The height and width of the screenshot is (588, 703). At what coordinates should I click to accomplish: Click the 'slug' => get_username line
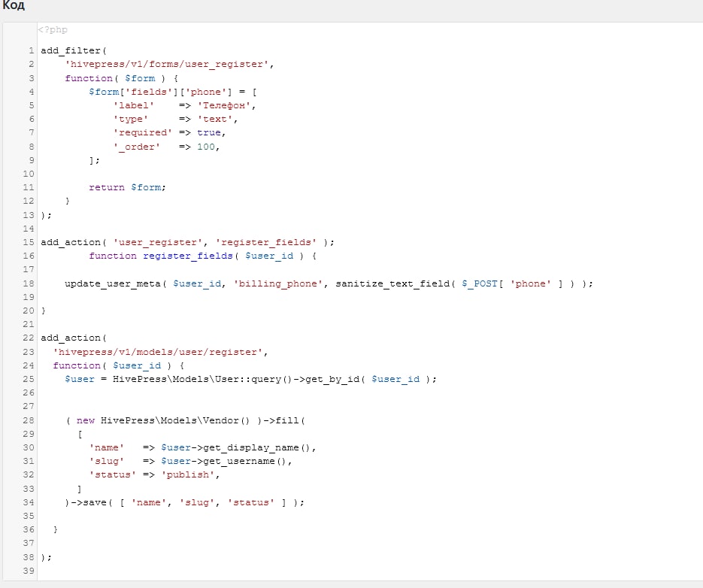coord(190,461)
